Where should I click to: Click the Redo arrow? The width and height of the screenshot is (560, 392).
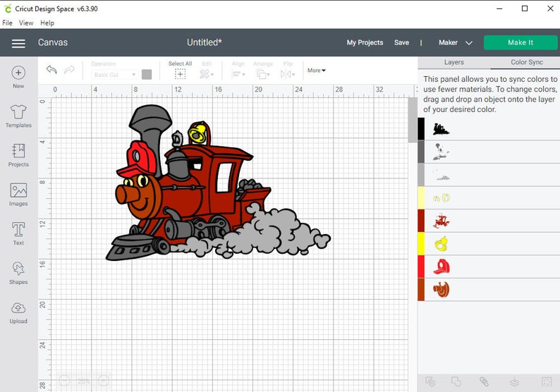[69, 69]
